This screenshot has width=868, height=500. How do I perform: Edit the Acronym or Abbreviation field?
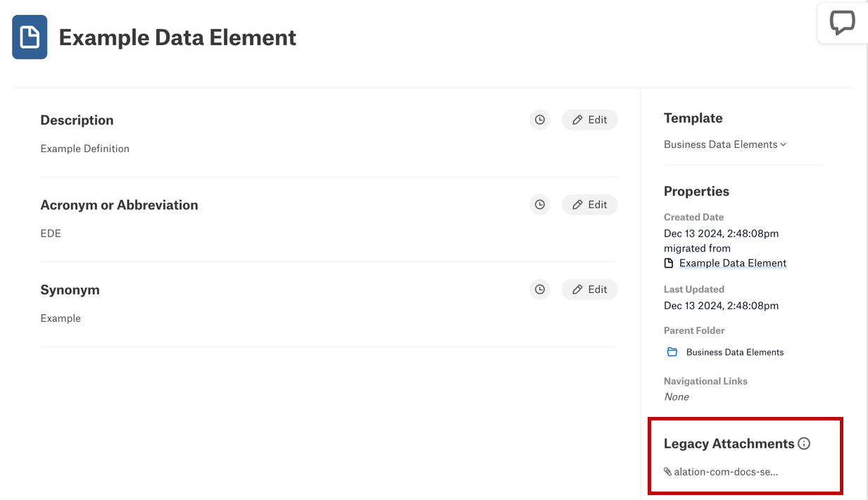tap(590, 204)
